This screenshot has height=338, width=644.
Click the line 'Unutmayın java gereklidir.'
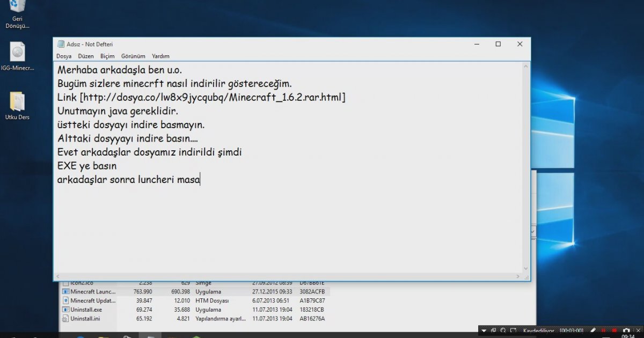tap(118, 111)
